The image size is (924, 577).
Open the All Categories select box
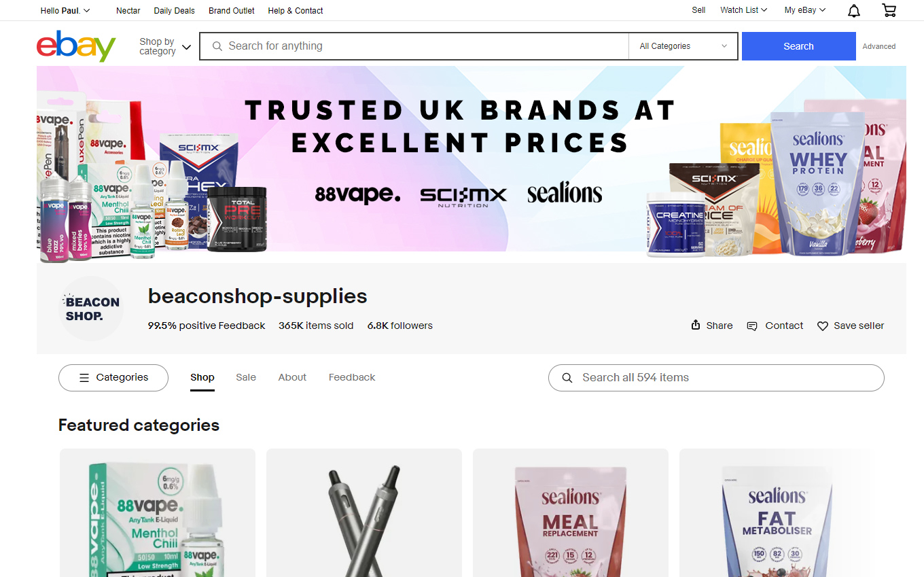(683, 46)
